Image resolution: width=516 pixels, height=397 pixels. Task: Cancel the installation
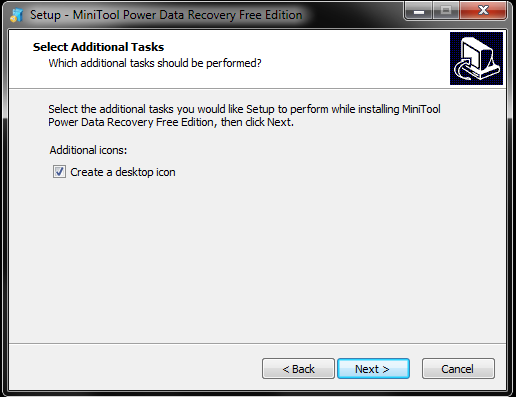click(458, 369)
